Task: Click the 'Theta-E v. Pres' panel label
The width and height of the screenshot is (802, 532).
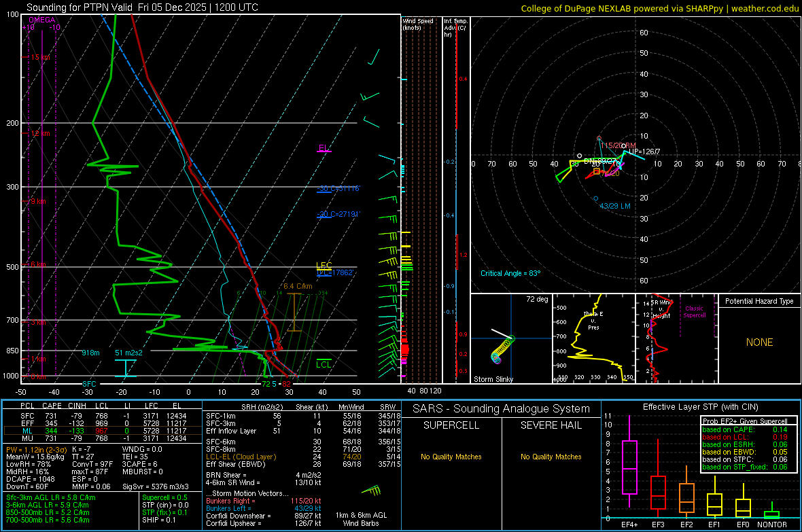Action: click(x=593, y=321)
